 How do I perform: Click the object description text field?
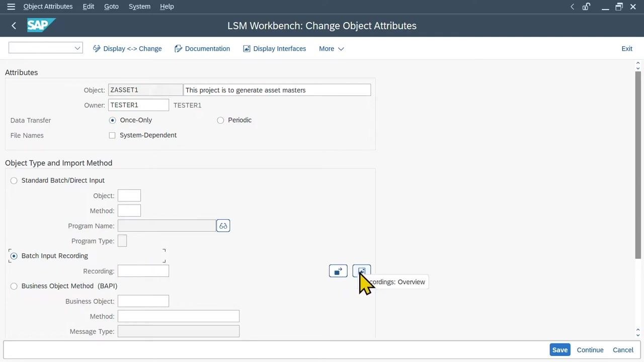(277, 90)
